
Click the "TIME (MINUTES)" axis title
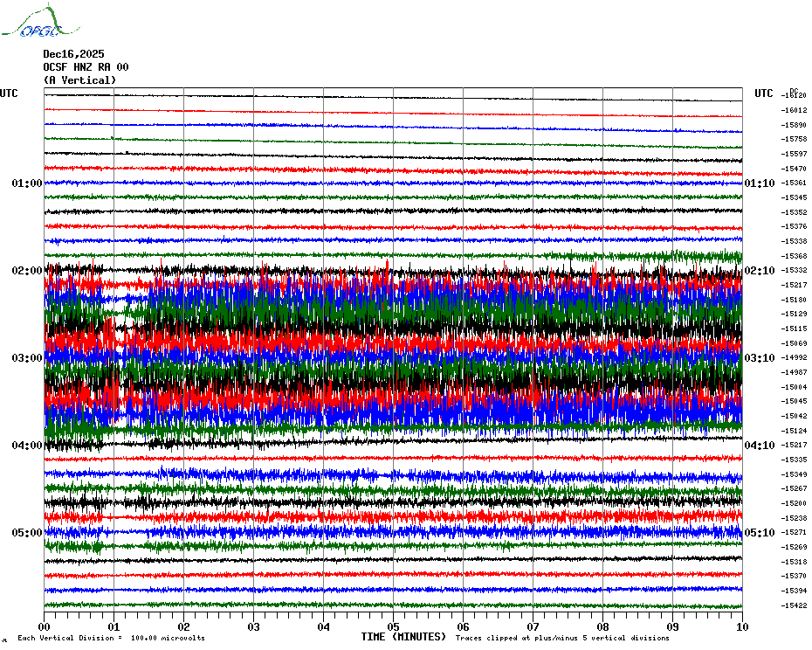pyautogui.click(x=403, y=637)
